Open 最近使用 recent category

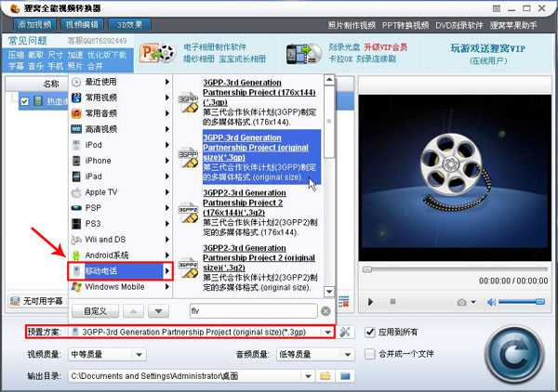pyautogui.click(x=121, y=82)
